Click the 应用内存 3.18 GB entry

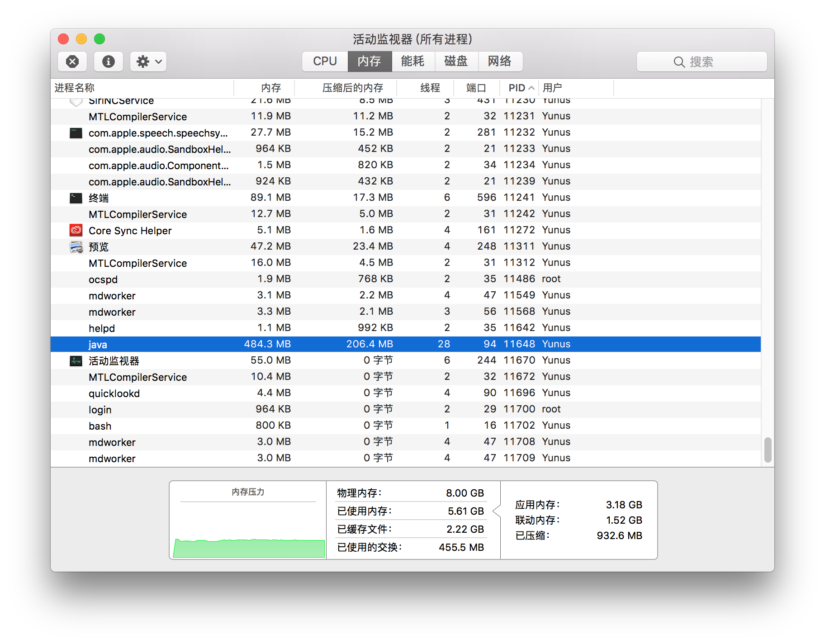coord(579,505)
